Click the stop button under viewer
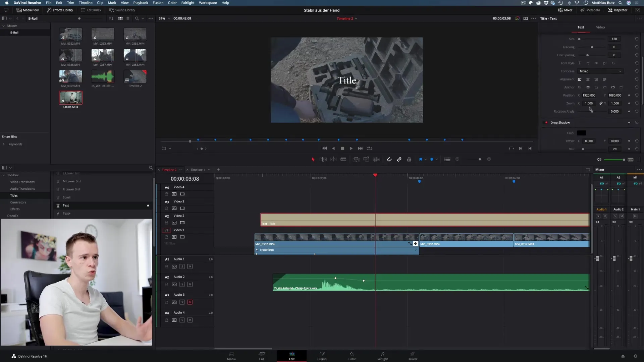The image size is (644, 362). coord(342,148)
